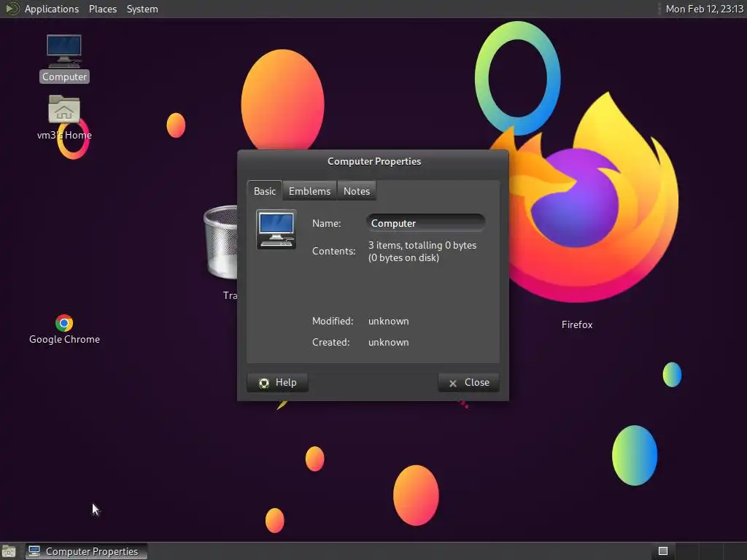Click the workspace switcher square in bottom panel
Screen dimensions: 747x560
662,551
